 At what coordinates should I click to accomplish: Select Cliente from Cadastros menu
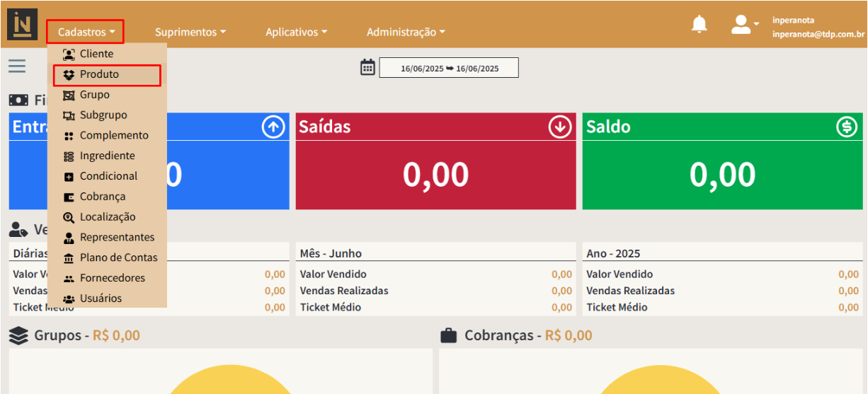(108, 54)
